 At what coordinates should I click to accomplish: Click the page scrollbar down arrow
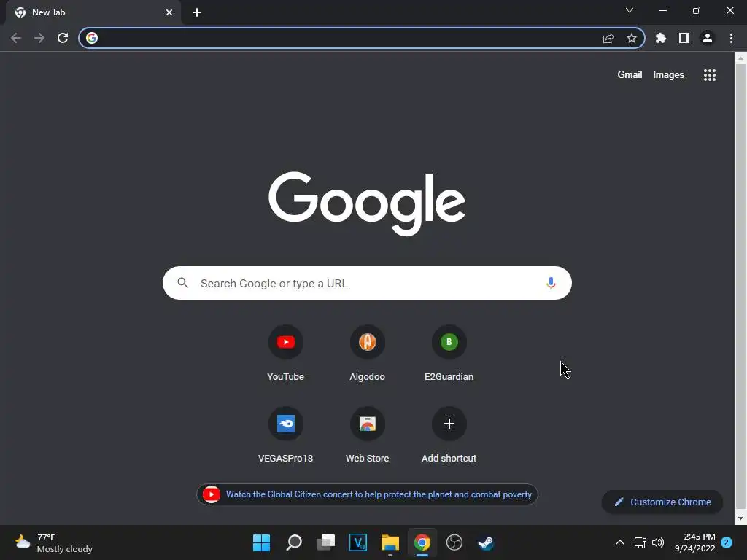coord(740,518)
